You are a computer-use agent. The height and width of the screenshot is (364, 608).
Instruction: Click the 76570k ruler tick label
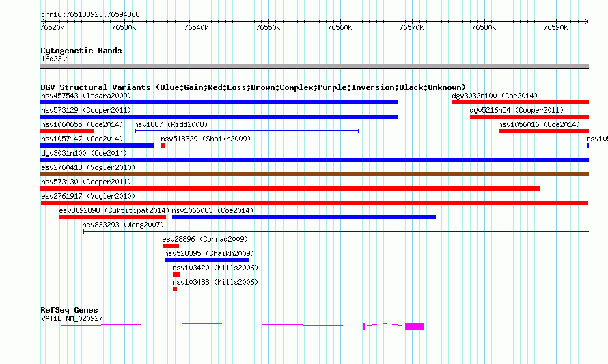[411, 27]
